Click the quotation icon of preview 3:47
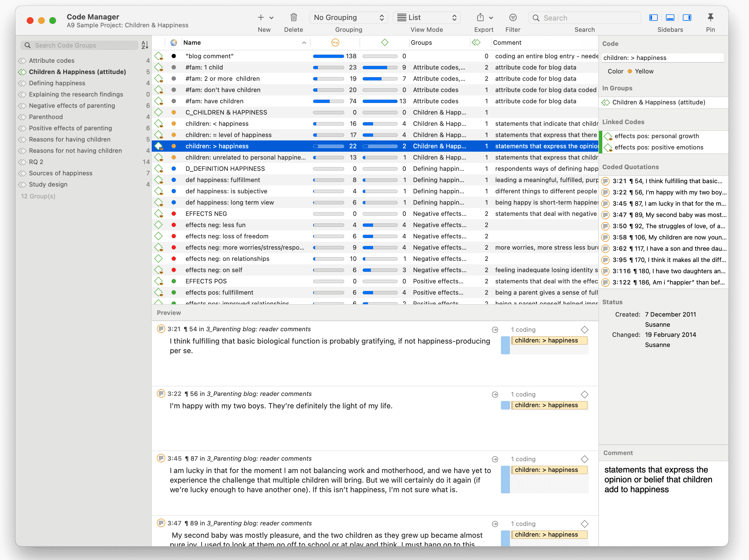 (x=161, y=523)
